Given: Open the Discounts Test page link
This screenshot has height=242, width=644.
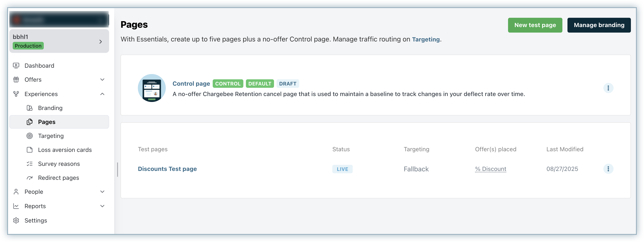Looking at the screenshot, I should coord(167,169).
